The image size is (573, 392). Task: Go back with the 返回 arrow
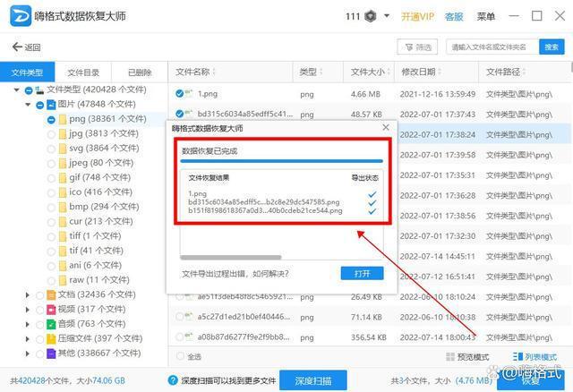(x=26, y=47)
